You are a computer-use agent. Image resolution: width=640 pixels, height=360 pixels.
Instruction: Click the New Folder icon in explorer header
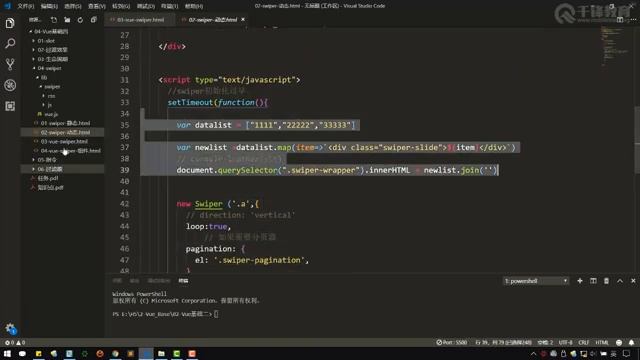pos(67,20)
